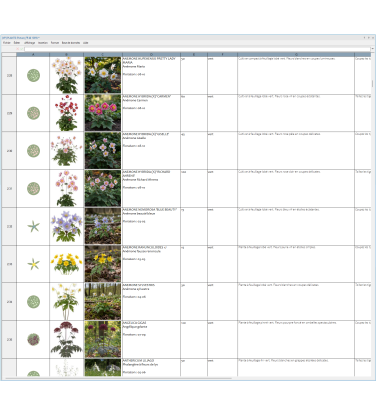Click the red cancel entry X icon

[x=18, y=49]
